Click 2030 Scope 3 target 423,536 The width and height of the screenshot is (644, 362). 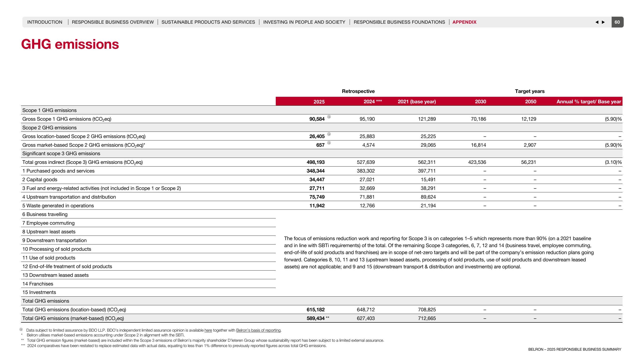[x=477, y=162]
